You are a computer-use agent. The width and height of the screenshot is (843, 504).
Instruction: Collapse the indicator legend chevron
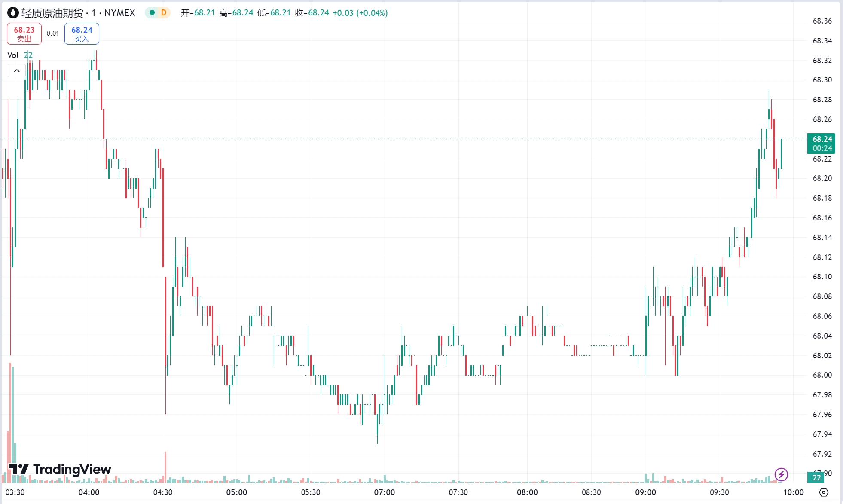pyautogui.click(x=17, y=70)
